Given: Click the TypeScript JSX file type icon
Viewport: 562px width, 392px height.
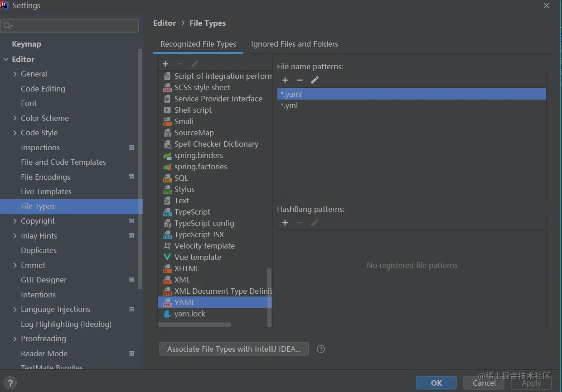Looking at the screenshot, I should click(x=167, y=234).
